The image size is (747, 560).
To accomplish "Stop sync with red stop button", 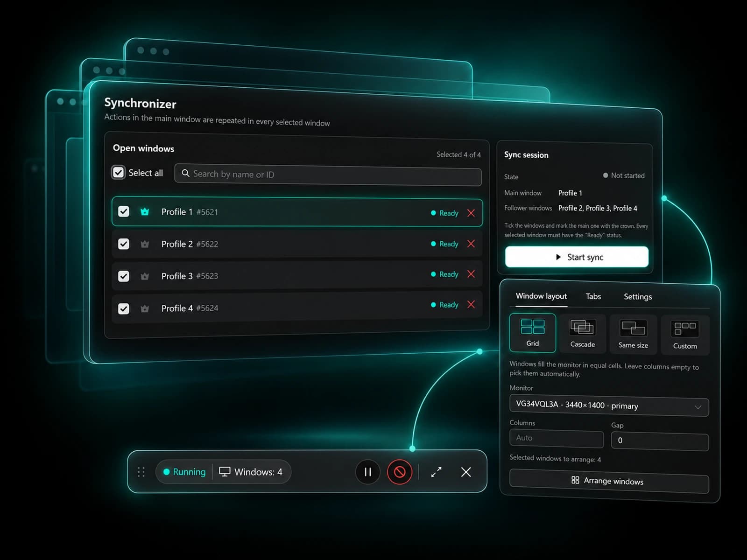I will (400, 472).
